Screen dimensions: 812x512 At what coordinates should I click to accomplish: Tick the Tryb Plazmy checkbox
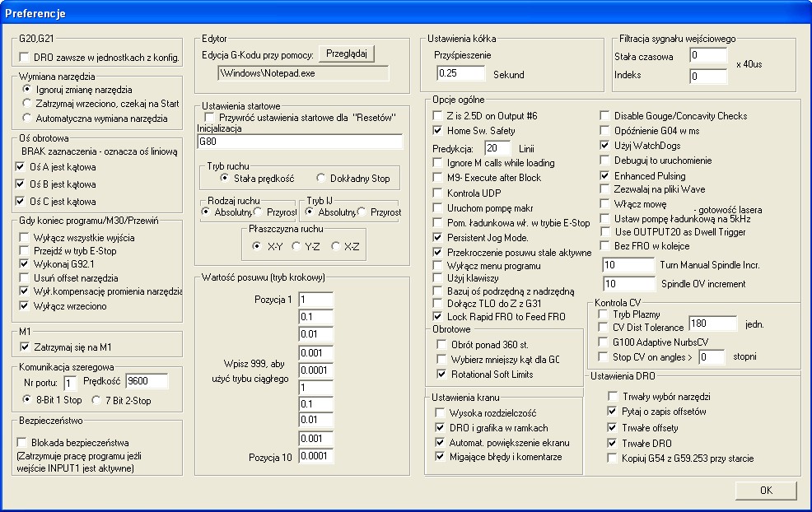603,314
